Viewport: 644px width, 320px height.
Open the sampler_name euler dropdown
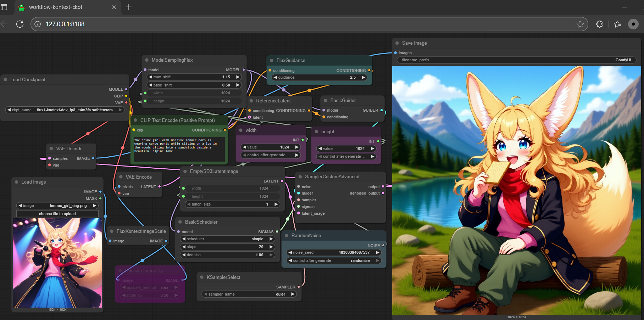(249, 294)
